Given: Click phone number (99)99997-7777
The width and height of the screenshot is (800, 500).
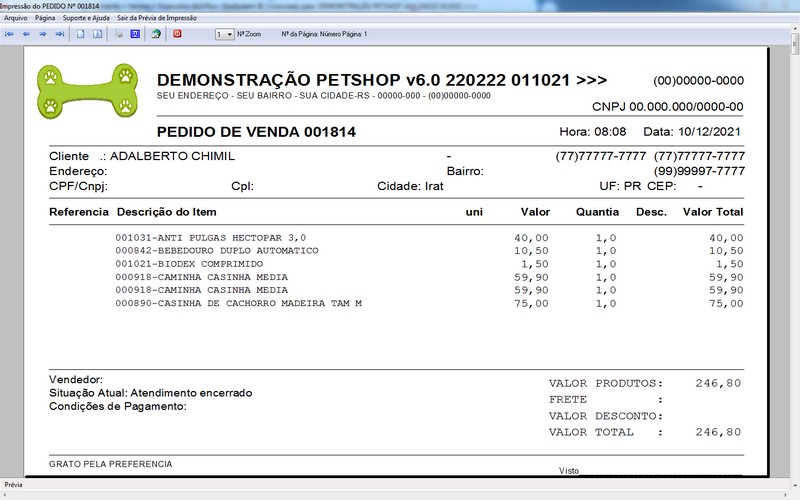Looking at the screenshot, I should coord(699,171).
